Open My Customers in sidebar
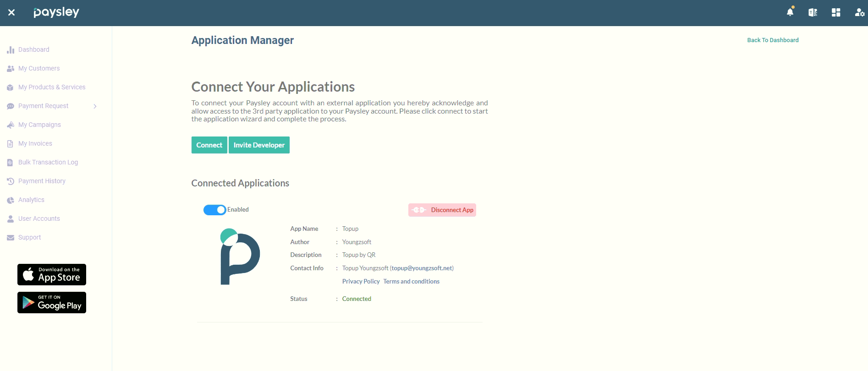 coord(39,68)
